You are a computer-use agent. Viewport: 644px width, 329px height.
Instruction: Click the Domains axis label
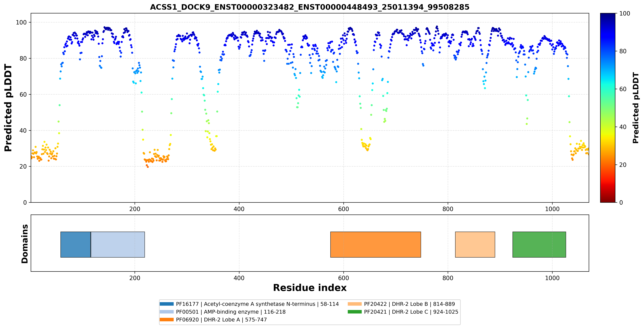[24, 244]
